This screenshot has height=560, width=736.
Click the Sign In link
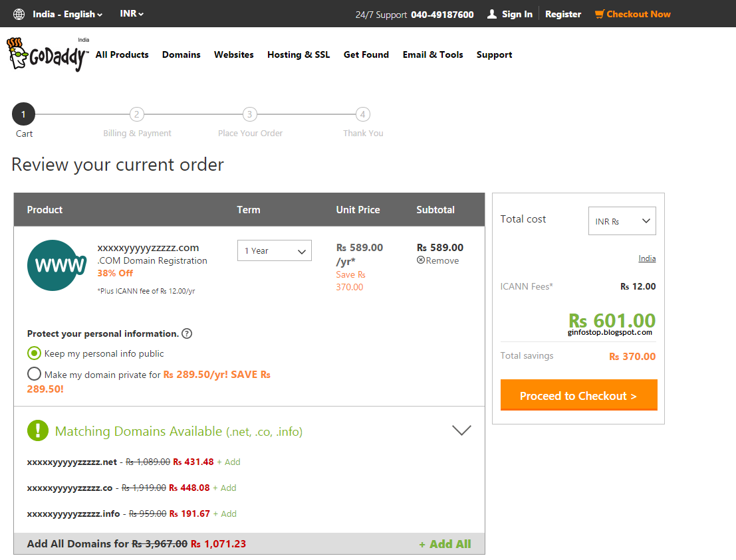coord(517,14)
